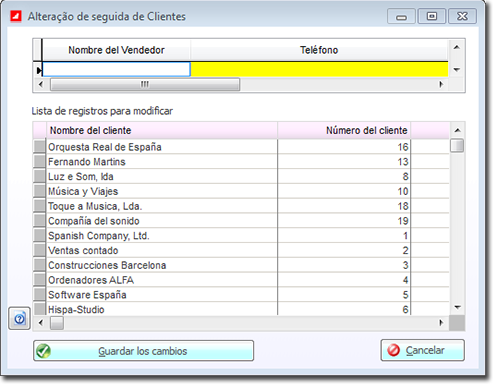Click Ordenadores ALFA client name
The height and width of the screenshot is (389, 496).
point(91,280)
